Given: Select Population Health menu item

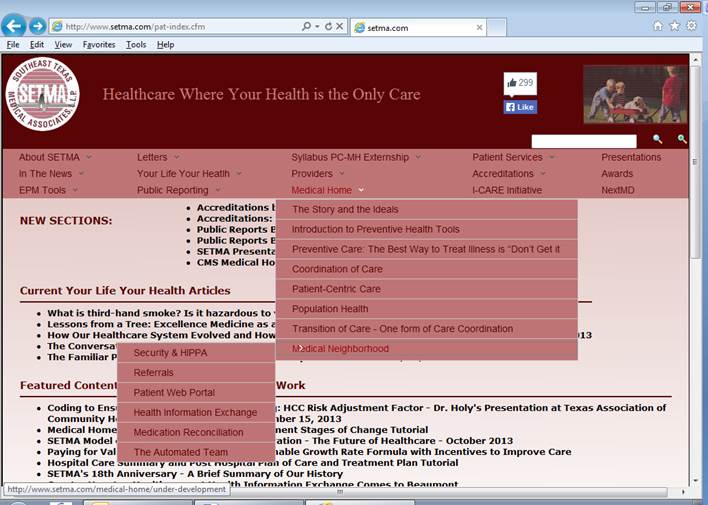Looking at the screenshot, I should pos(427,309).
